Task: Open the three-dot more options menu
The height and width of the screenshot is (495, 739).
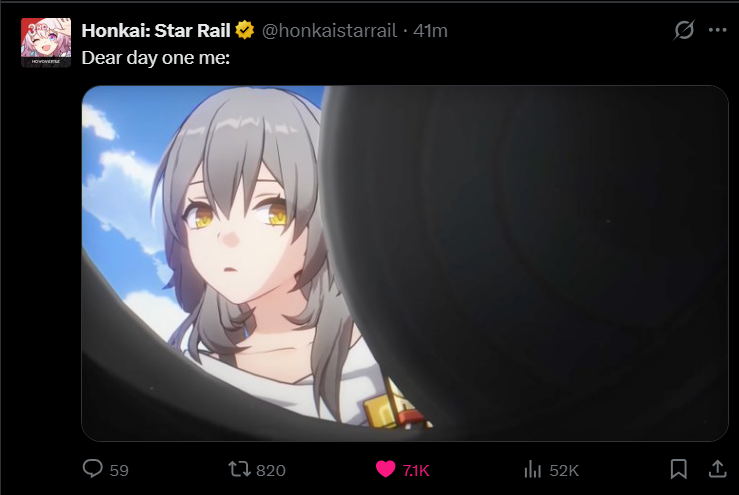Action: [x=717, y=30]
